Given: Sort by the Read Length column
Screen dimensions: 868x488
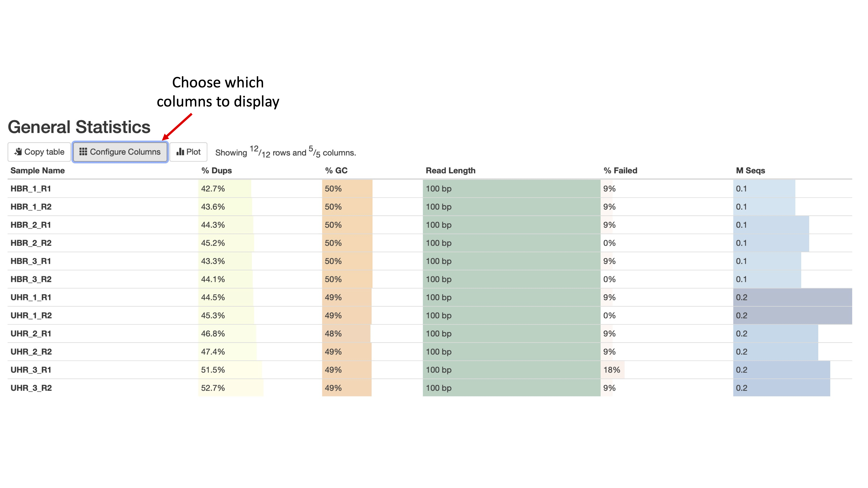Looking at the screenshot, I should pyautogui.click(x=450, y=171).
